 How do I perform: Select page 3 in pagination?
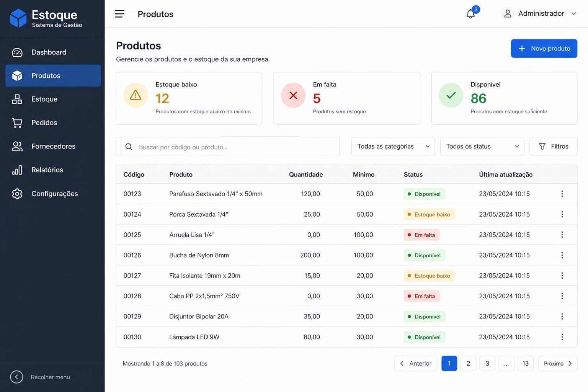click(487, 364)
